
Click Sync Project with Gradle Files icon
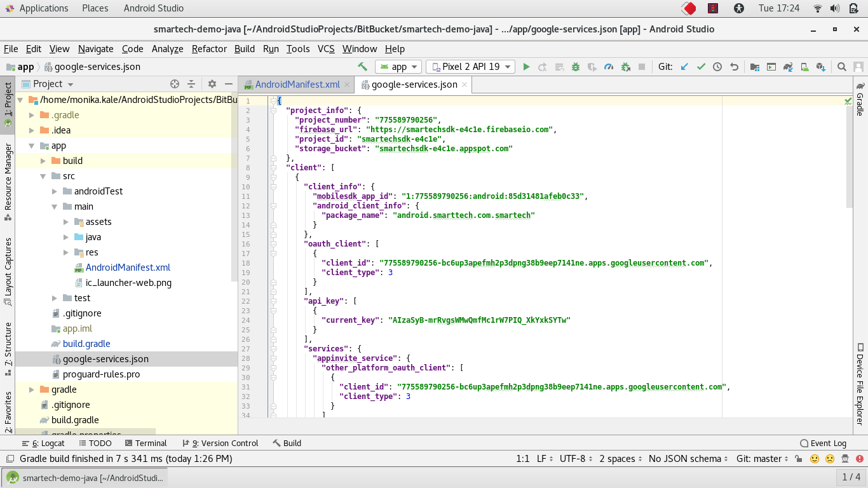click(x=788, y=66)
